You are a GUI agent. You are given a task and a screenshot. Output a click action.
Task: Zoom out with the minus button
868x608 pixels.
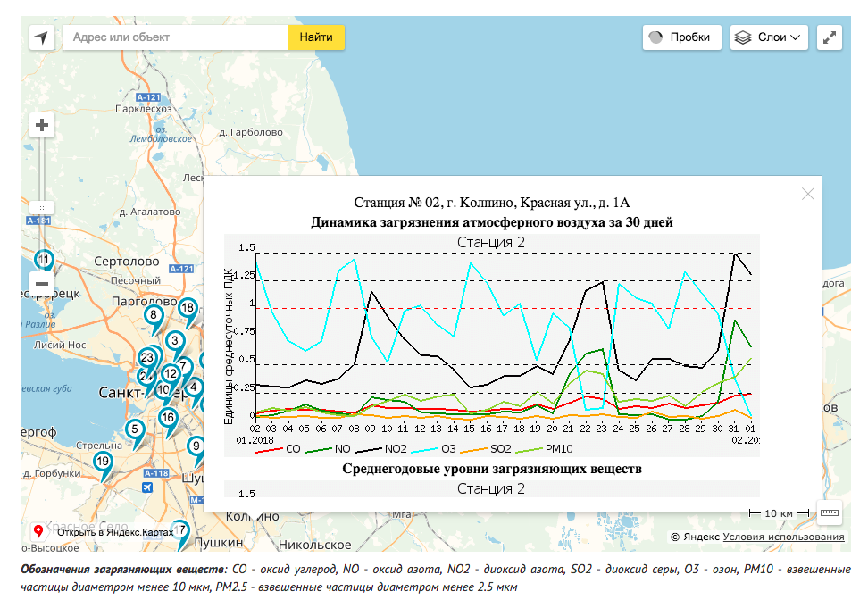pos(42,284)
